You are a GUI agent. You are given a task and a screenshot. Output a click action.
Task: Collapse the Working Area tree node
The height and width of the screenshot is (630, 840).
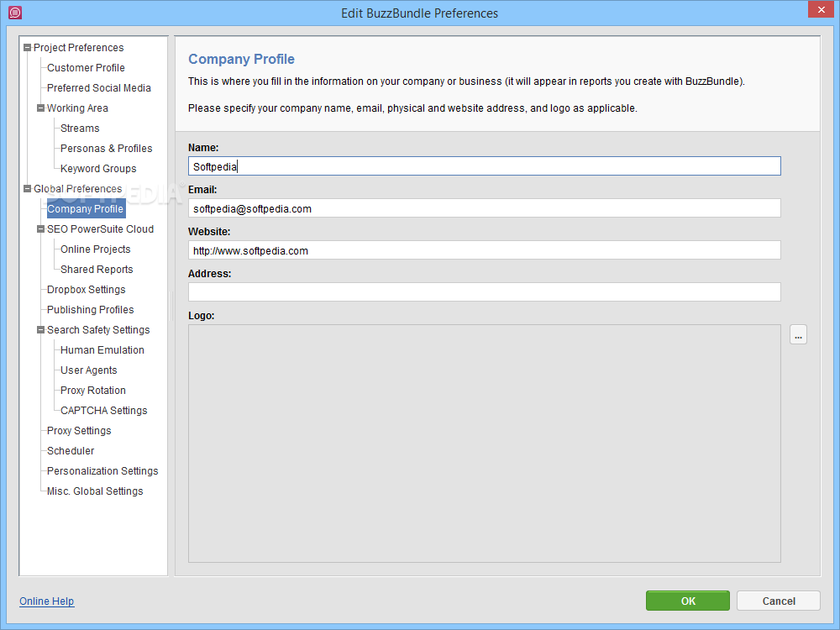(40, 108)
